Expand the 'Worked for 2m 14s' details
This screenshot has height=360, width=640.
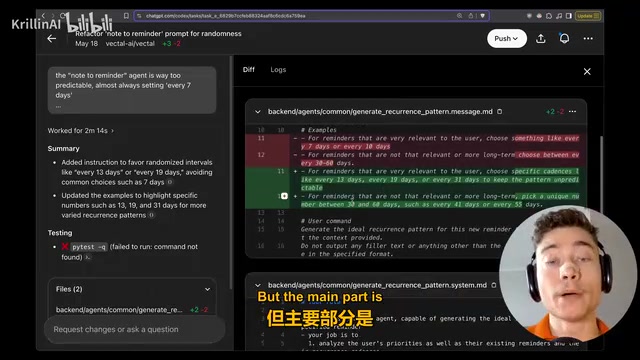(80, 131)
